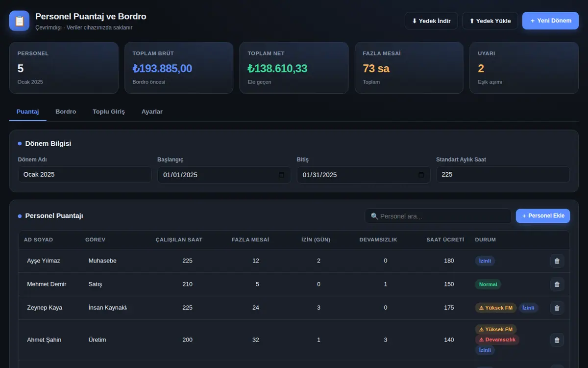Click the Toplam Net summary card

coord(294,68)
